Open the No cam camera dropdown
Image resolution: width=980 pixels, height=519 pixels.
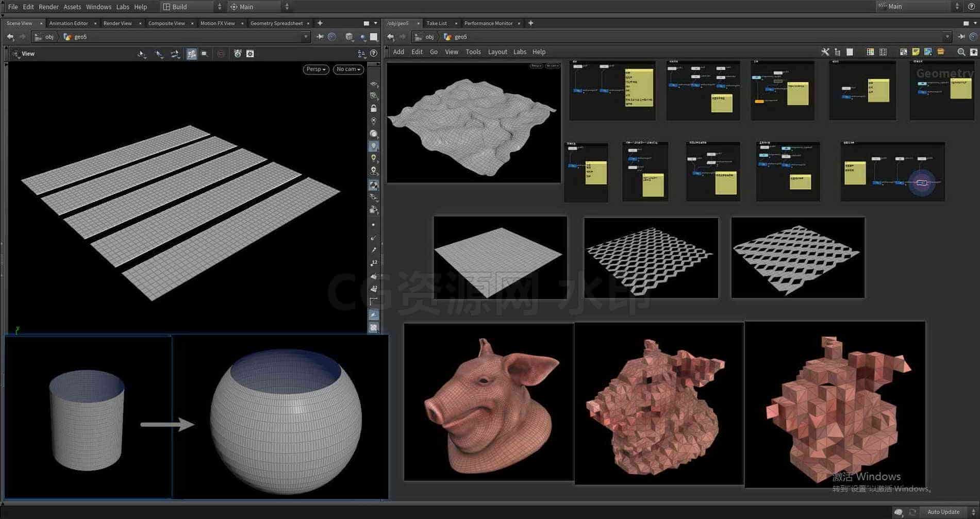(x=348, y=69)
